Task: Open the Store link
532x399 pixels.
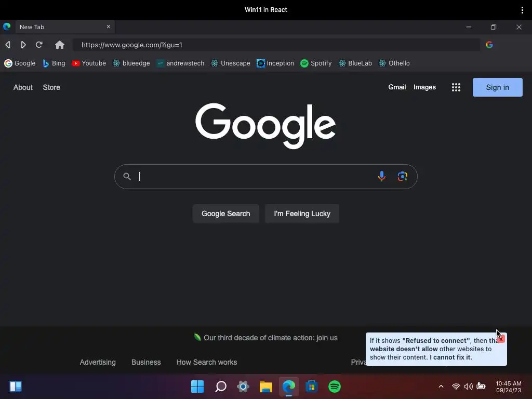Action: point(51,87)
